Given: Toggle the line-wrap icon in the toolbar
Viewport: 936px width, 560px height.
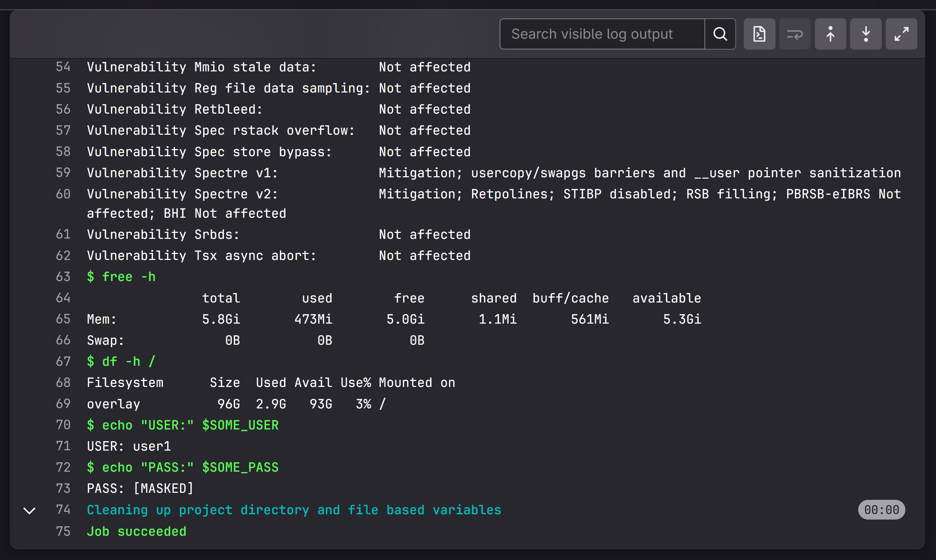Looking at the screenshot, I should tap(795, 34).
